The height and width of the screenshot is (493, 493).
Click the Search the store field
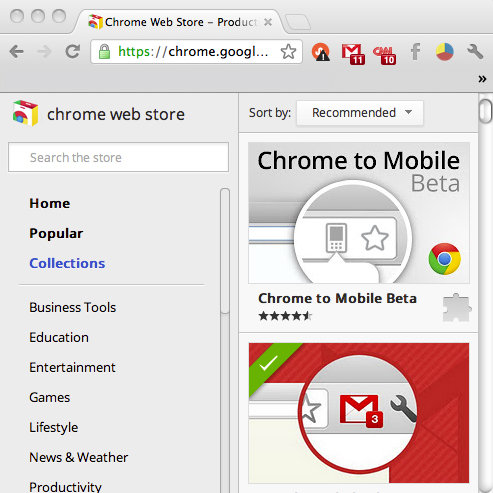click(118, 157)
